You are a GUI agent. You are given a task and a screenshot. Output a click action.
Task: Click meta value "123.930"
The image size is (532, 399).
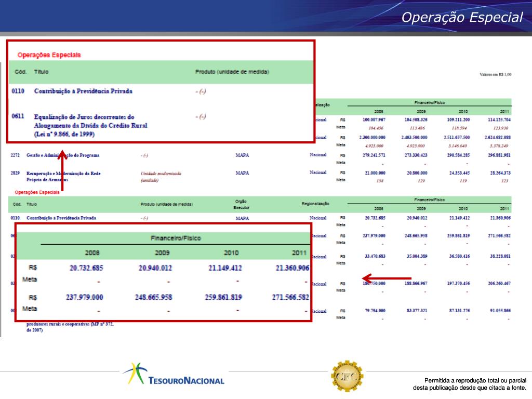(x=501, y=128)
